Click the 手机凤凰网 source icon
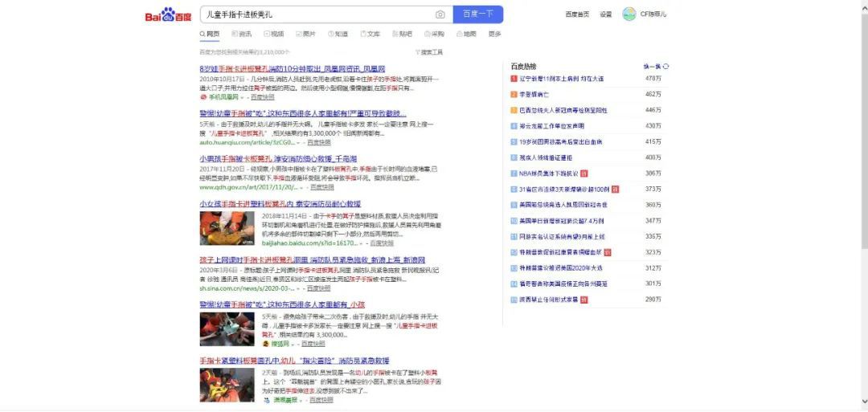 [203, 97]
